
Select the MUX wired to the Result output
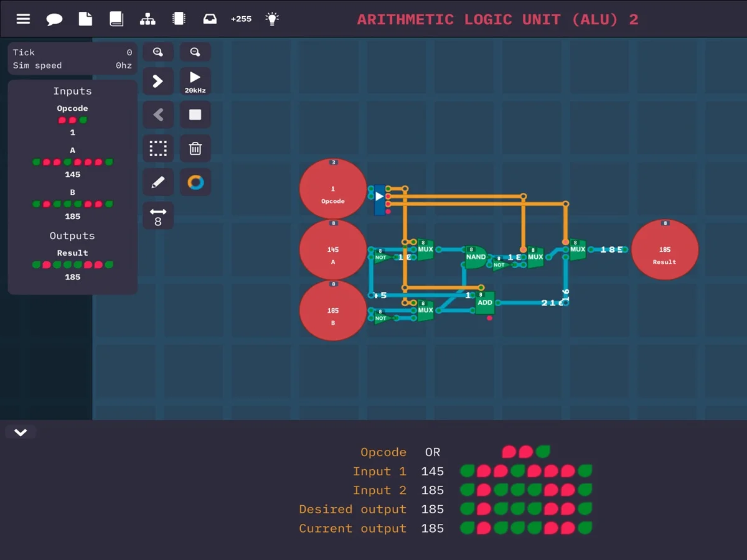point(578,250)
